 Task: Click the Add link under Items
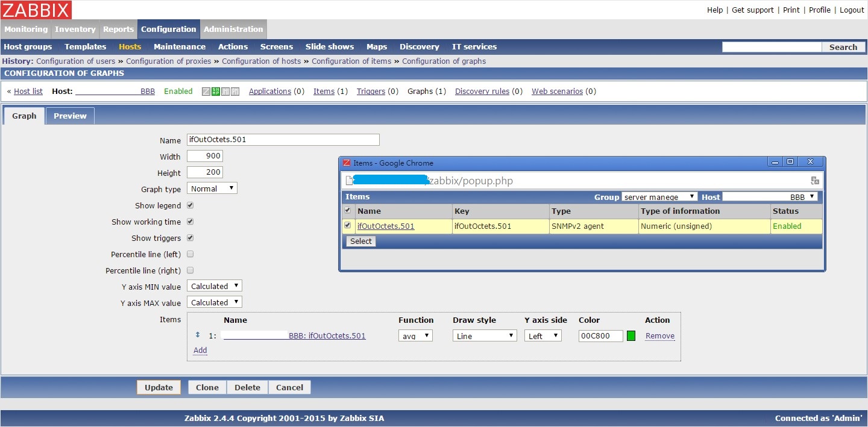(200, 351)
